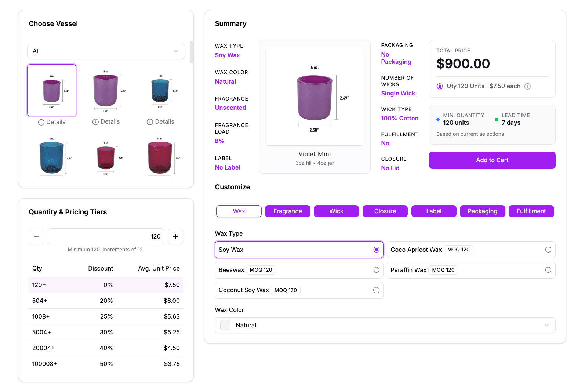Open Details for the small blue vessel
The width and height of the screenshot is (585, 392).
pos(160,122)
